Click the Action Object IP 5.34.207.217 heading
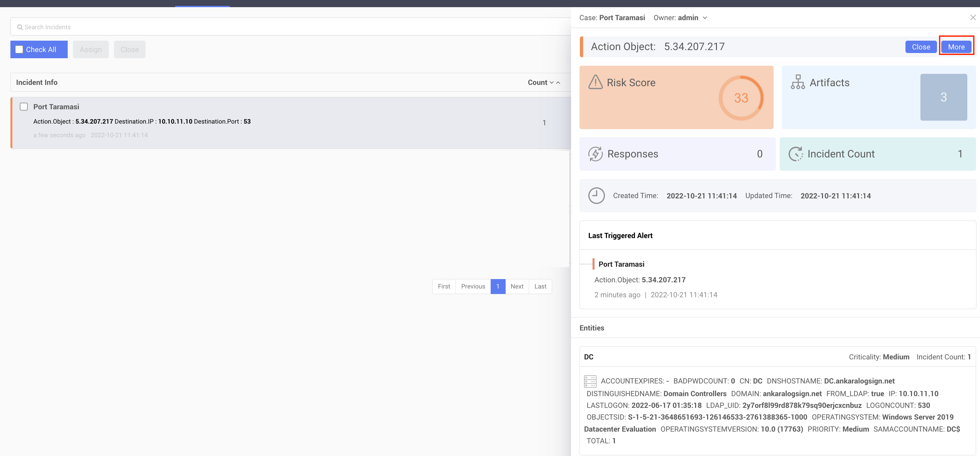 pos(694,47)
